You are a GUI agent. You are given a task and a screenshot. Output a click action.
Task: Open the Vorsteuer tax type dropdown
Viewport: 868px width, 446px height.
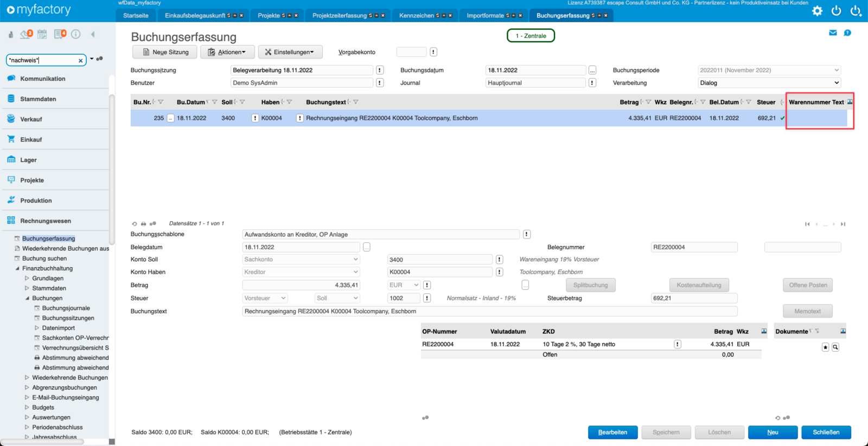(265, 298)
